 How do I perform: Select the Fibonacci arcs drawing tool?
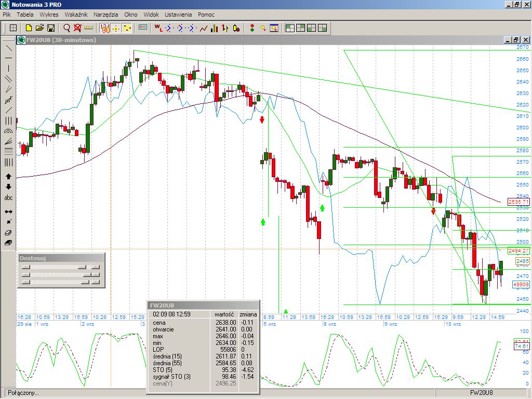pyautogui.click(x=9, y=131)
